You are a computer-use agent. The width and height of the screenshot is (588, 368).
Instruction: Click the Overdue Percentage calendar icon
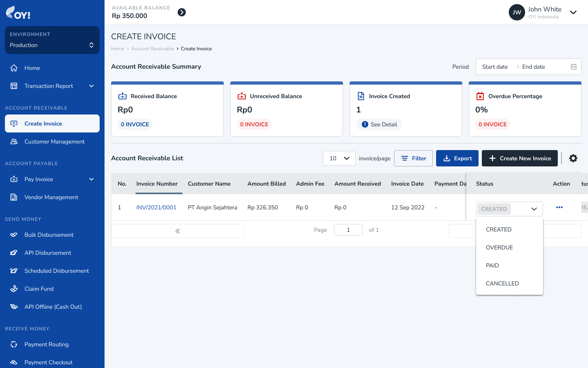tap(480, 96)
